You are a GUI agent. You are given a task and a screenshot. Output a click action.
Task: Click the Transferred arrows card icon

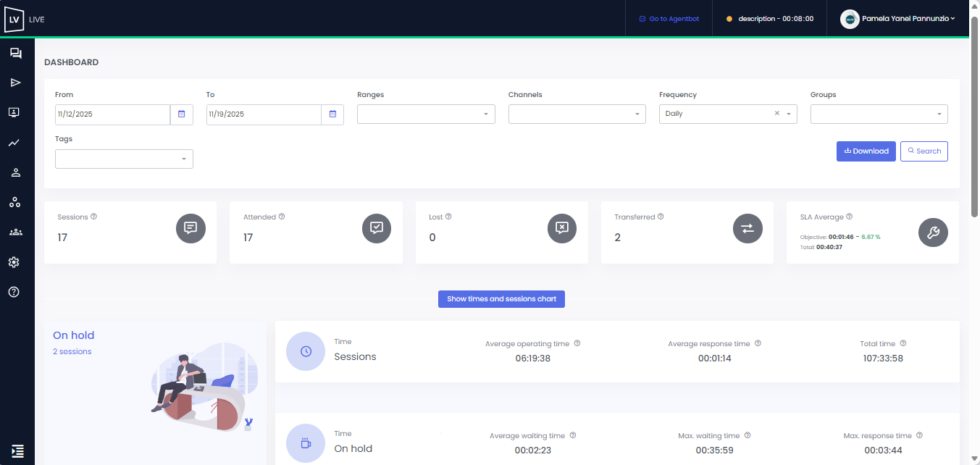[x=747, y=228]
